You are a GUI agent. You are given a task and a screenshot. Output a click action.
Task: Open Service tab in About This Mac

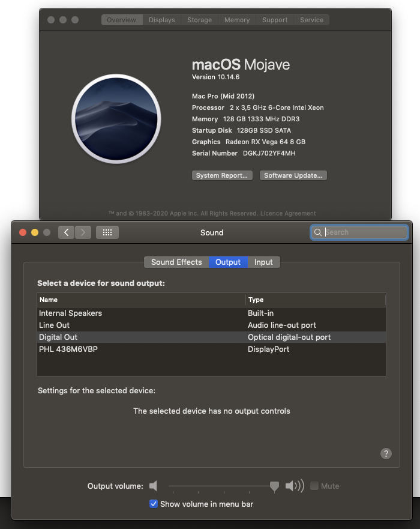pyautogui.click(x=311, y=20)
